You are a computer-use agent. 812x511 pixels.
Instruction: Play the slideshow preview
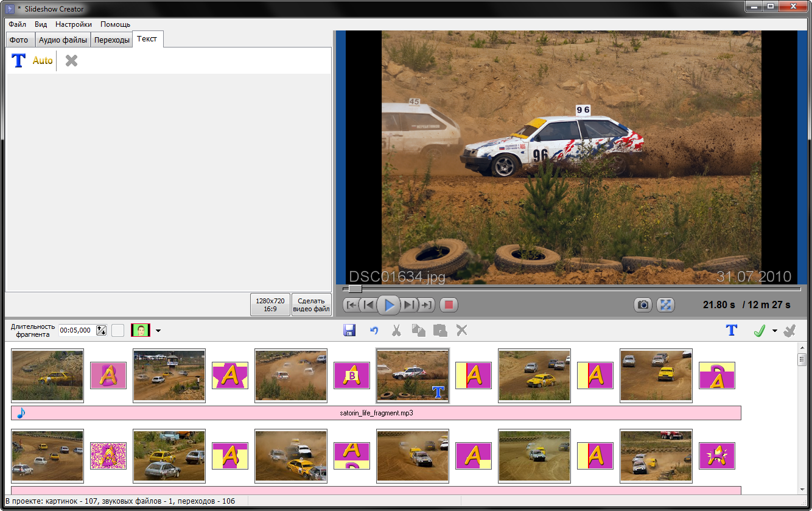(x=389, y=305)
